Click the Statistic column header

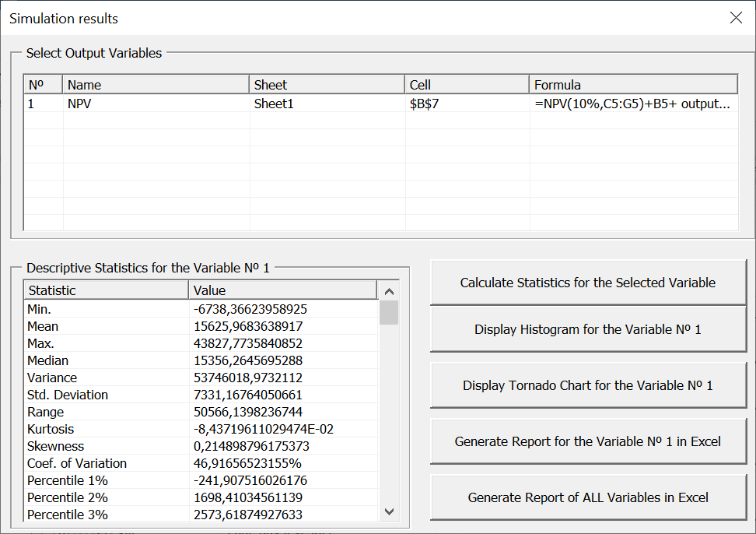(x=106, y=290)
